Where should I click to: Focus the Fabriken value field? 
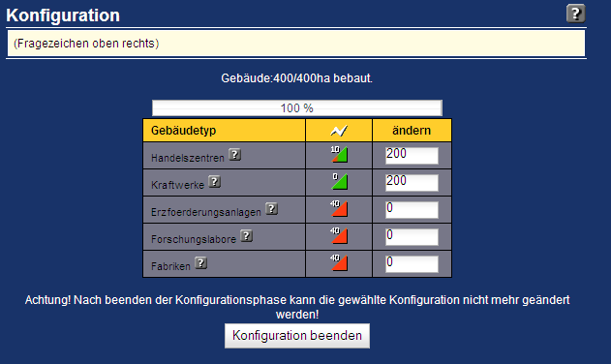pos(412,264)
